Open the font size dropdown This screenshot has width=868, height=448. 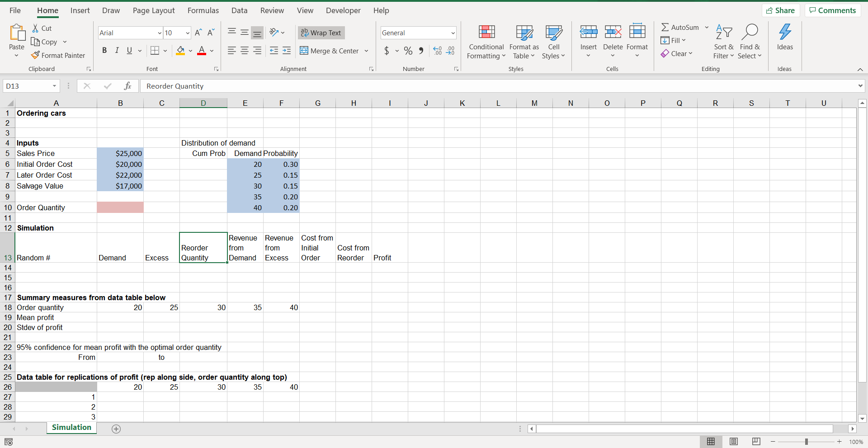[188, 33]
